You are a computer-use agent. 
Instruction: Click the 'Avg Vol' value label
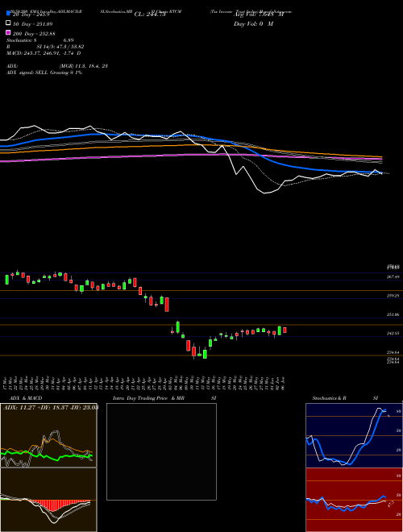(258, 15)
